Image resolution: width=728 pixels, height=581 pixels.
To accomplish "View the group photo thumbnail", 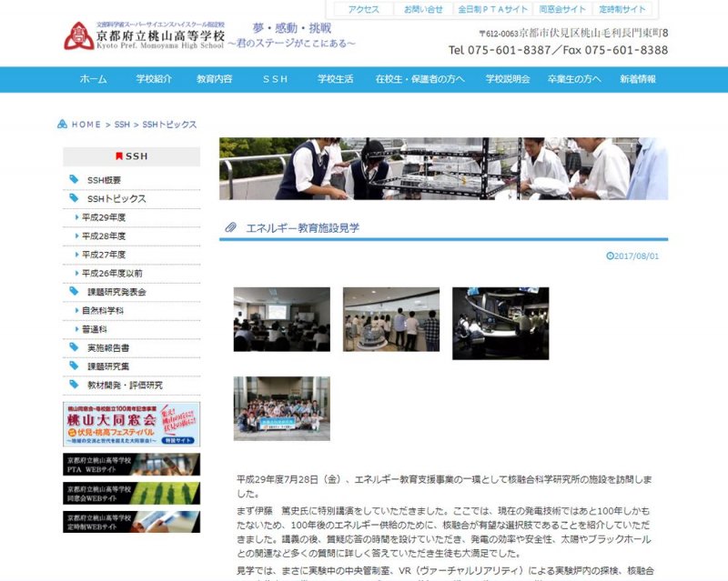I will [x=281, y=408].
